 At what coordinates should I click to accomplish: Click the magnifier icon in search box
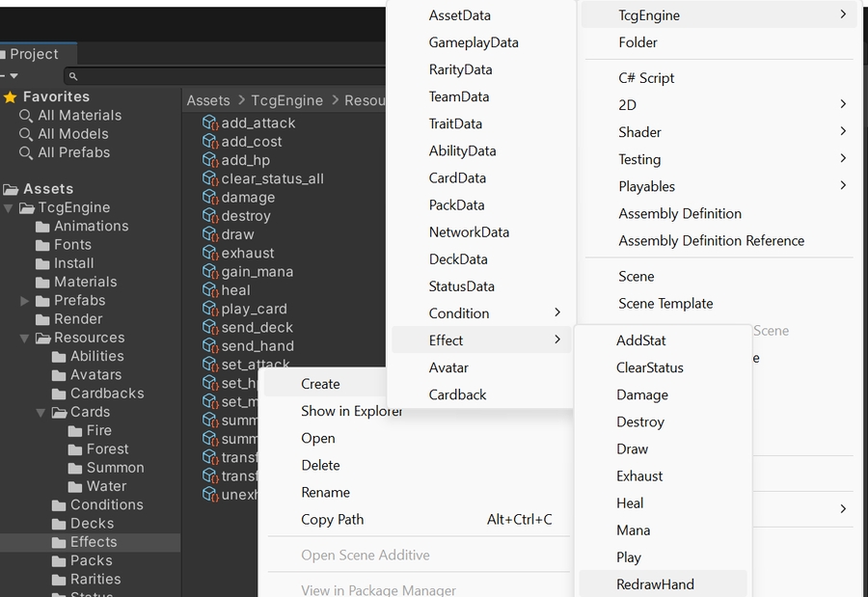pos(73,76)
